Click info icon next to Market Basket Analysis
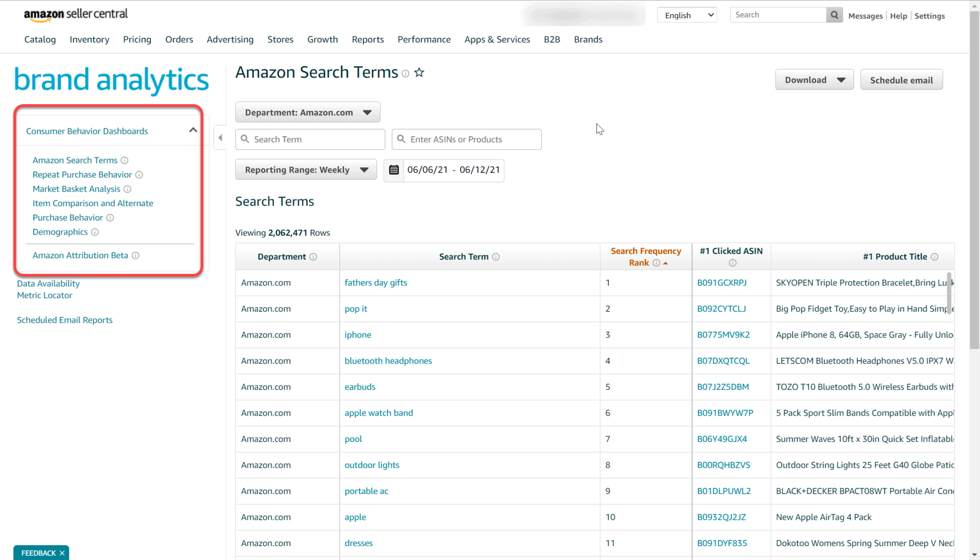 pyautogui.click(x=127, y=189)
